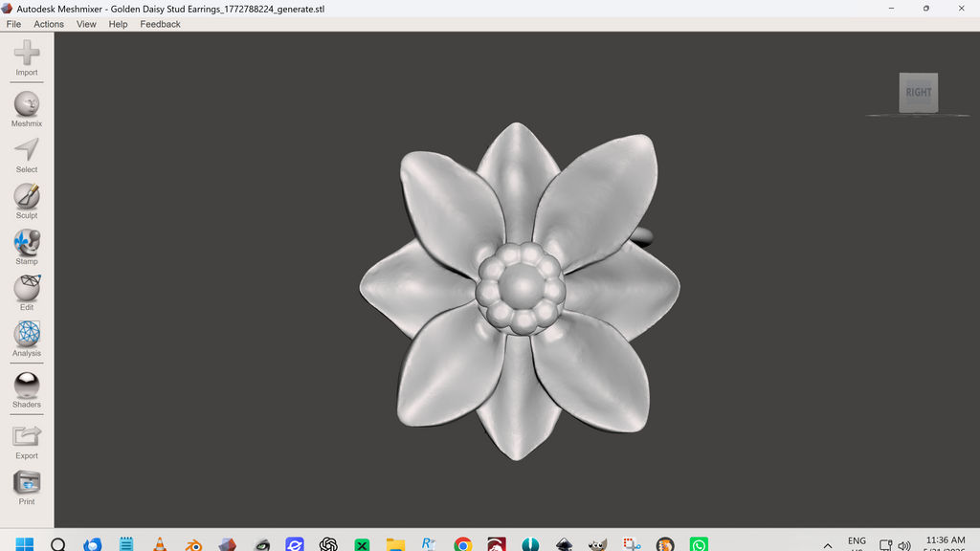Screen dimensions: 980x551
Task: Click the Meshmixer taskbar icon
Action: click(228, 544)
